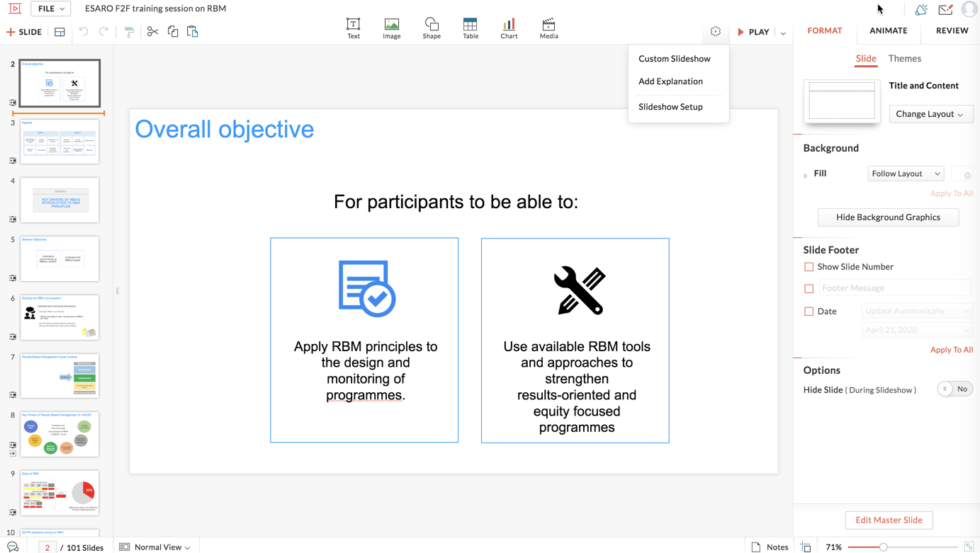The image size is (980, 553).
Task: Open the notifications bell icon
Action: coord(921,9)
